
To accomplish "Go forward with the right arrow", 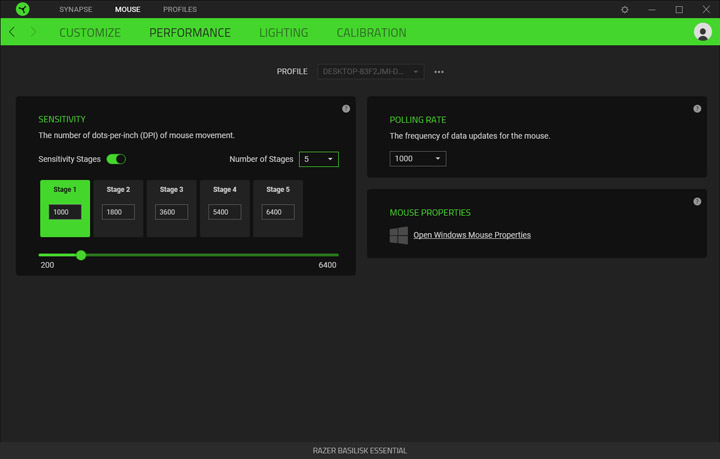I will (x=33, y=32).
